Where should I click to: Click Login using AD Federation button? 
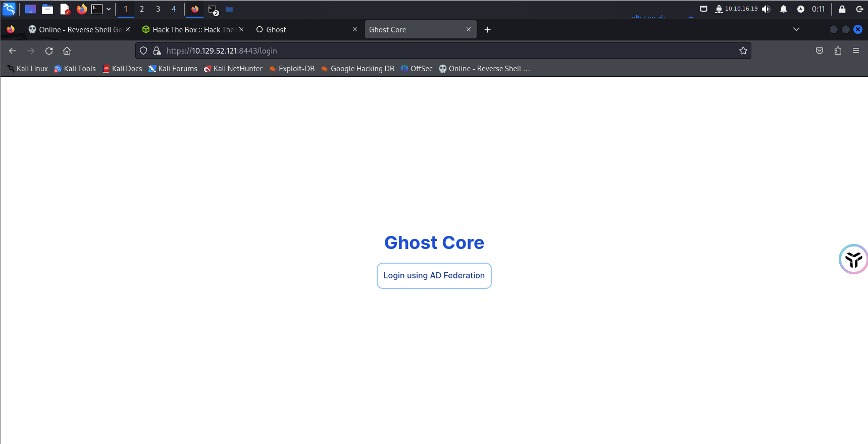434,276
